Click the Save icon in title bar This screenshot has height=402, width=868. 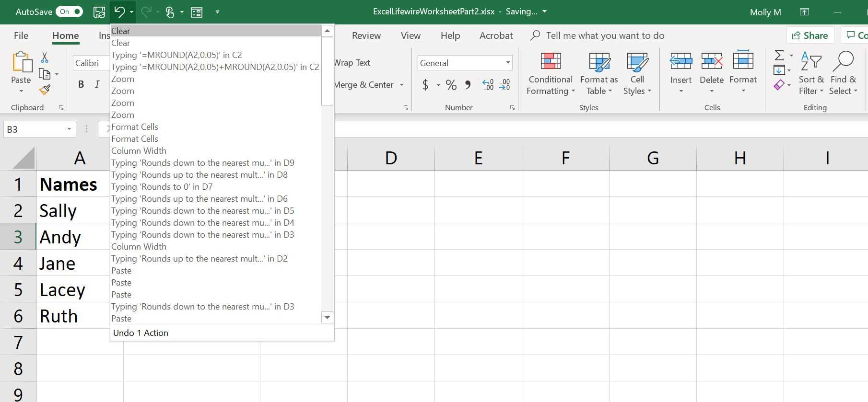(99, 12)
